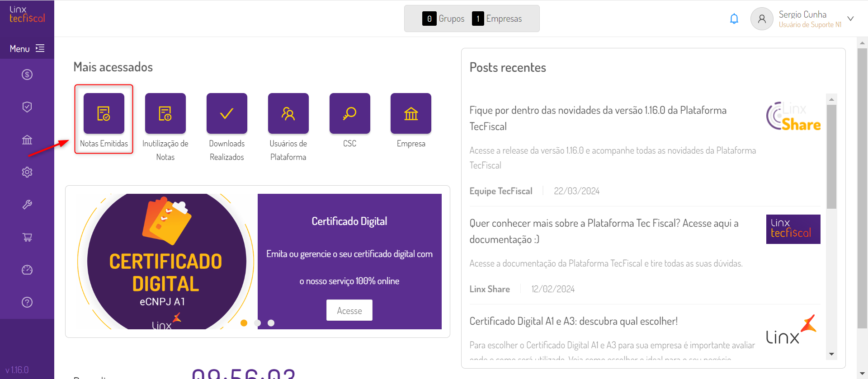Screen dimensions: 868x379
Task: Open the sidebar settings gear icon
Action: pos(27,172)
